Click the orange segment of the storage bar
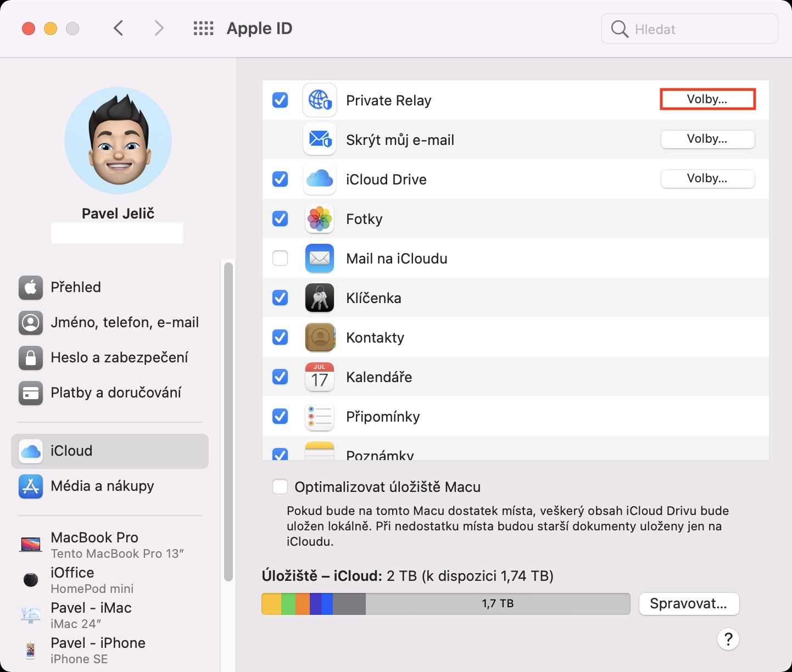This screenshot has width=792, height=672. pos(303,604)
